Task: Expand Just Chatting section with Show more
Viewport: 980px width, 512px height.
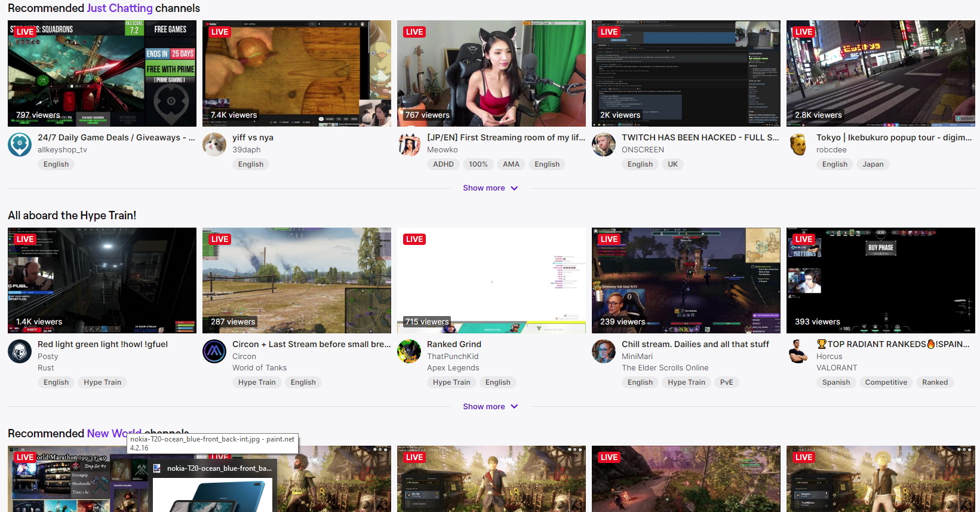Action: 490,188
